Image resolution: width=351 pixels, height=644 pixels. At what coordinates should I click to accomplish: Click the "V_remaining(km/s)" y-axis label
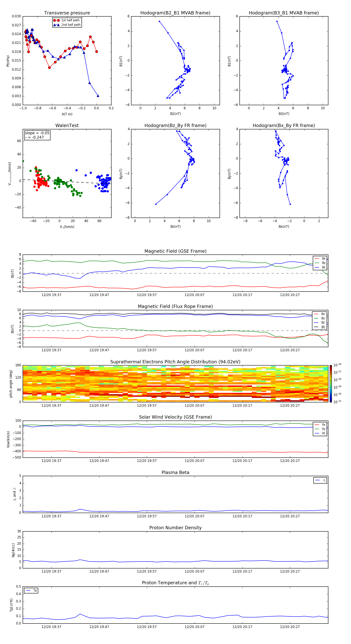[10, 173]
